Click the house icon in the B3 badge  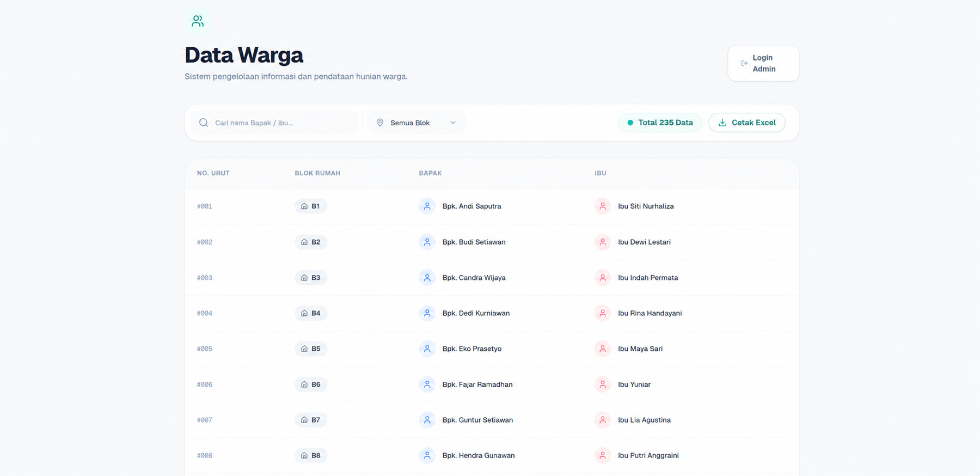point(304,278)
